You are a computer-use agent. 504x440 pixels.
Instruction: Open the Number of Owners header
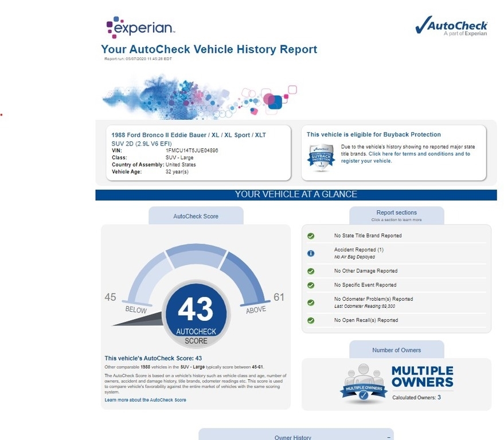pyautogui.click(x=396, y=350)
